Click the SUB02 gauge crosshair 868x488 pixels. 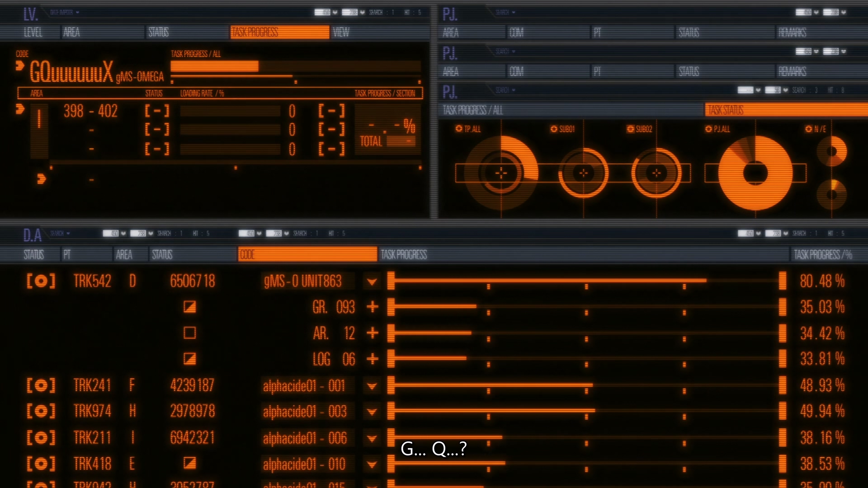click(x=656, y=173)
